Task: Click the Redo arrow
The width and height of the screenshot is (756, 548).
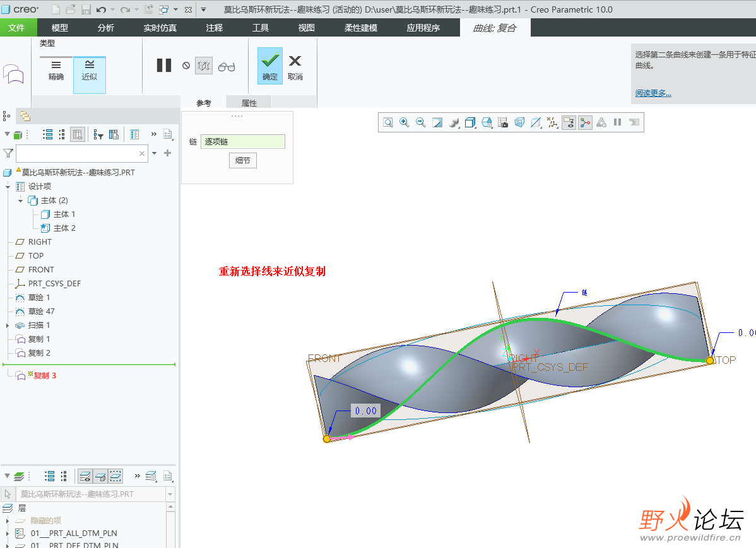Action: coord(125,9)
